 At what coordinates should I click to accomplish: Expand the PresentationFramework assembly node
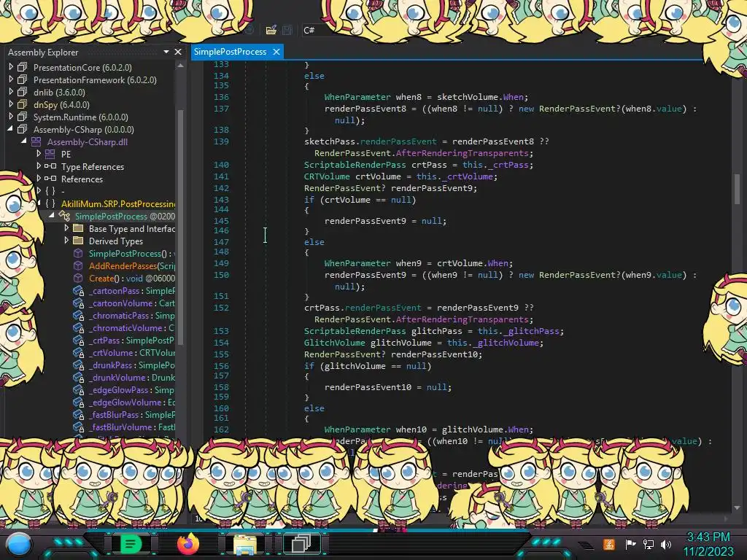coord(11,79)
